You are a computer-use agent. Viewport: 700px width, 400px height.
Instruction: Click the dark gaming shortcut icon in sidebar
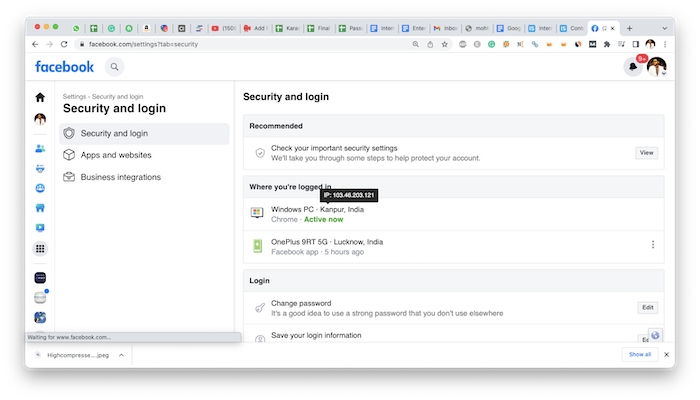[x=40, y=278]
